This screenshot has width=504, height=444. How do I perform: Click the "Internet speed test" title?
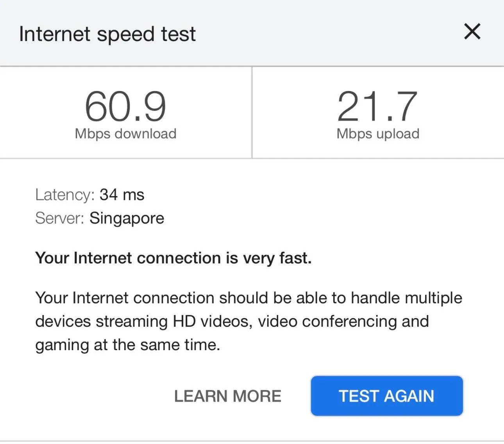coord(107,34)
